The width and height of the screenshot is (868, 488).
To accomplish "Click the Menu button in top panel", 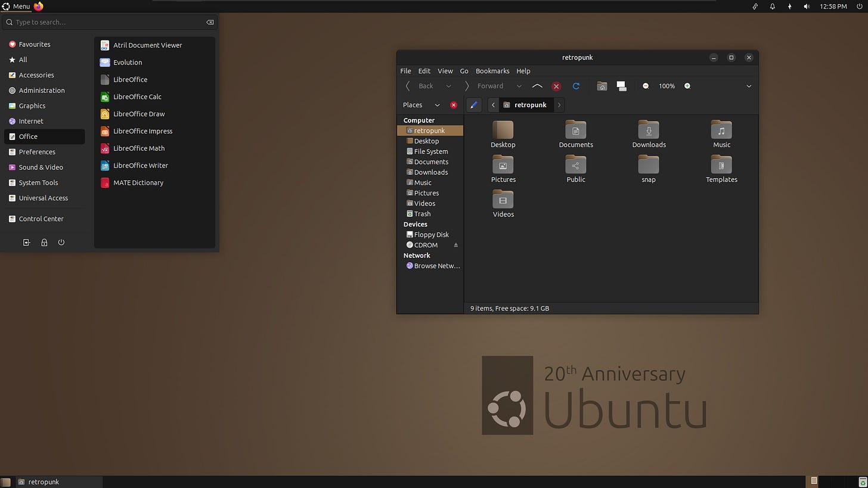I will [16, 6].
